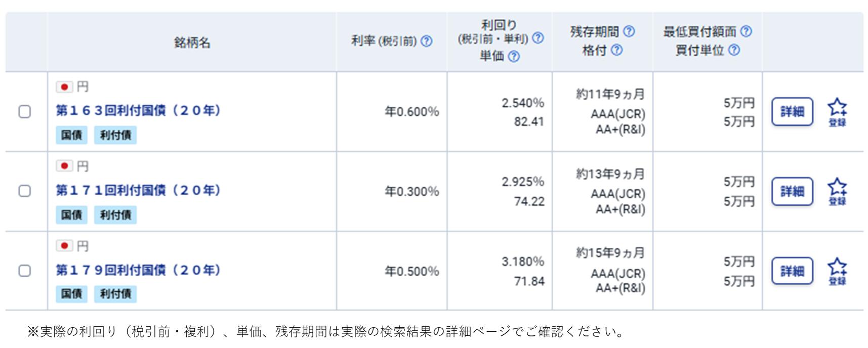Screen dimensions: 868x348
Task: Check the box for 第163回利付国債
Action: click(24, 111)
